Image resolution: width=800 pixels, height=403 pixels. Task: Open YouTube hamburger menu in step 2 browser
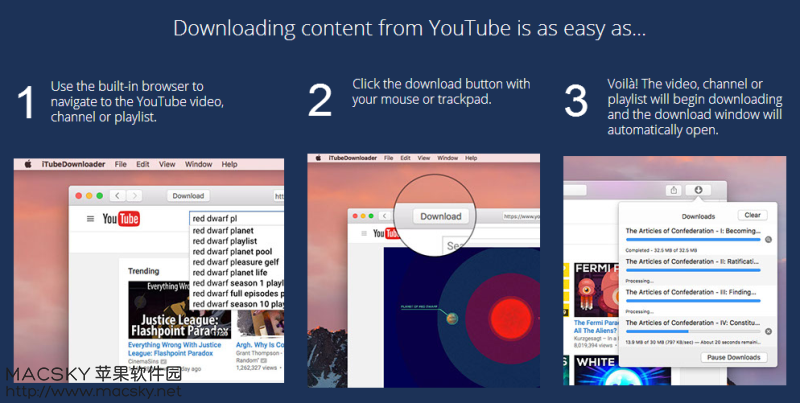(364, 234)
